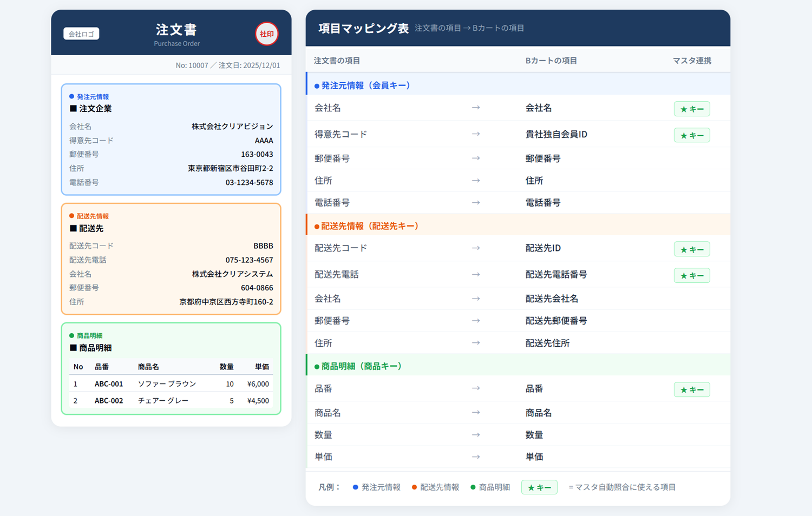Click the 商品明細（商品キー） section header
Screen dimensions: 812x516
[361, 366]
